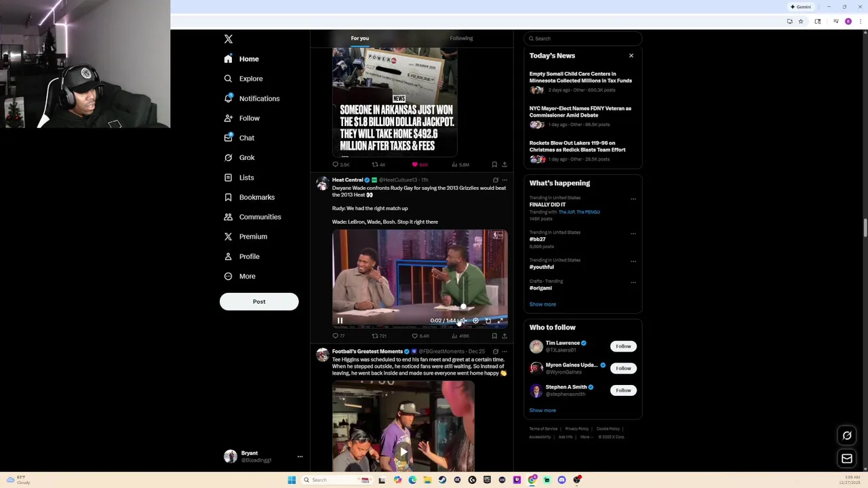Open Windows Start menu
This screenshot has height=488, width=868.
[292, 480]
